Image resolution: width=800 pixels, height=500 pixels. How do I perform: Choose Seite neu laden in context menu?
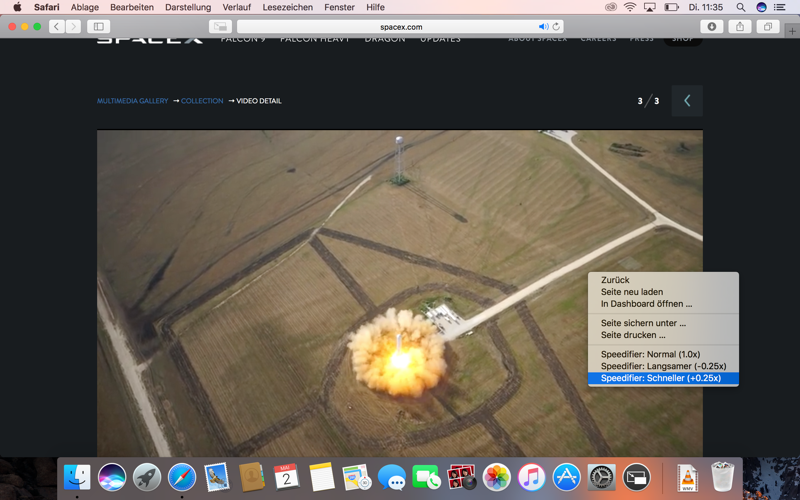click(663, 292)
